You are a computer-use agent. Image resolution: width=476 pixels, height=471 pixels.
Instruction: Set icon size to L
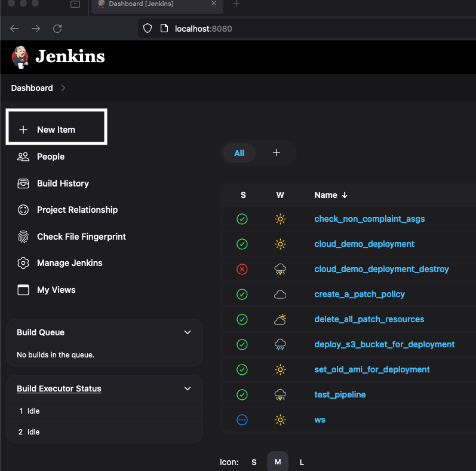[x=302, y=462]
